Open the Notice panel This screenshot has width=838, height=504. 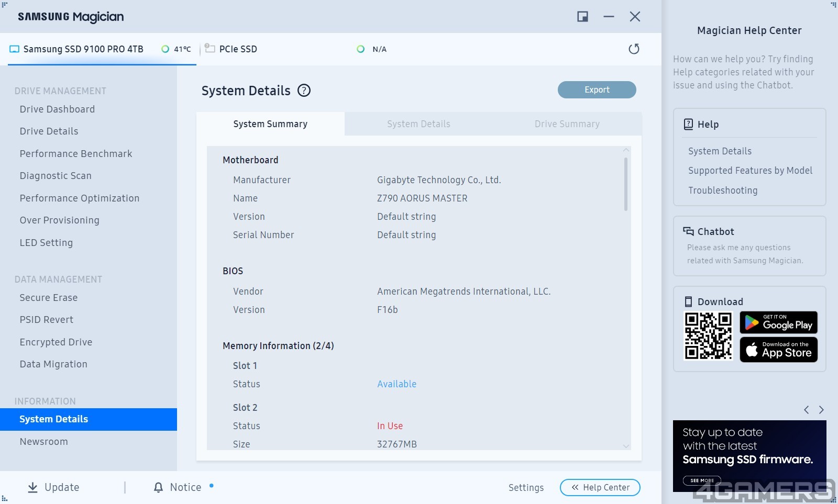tap(178, 487)
